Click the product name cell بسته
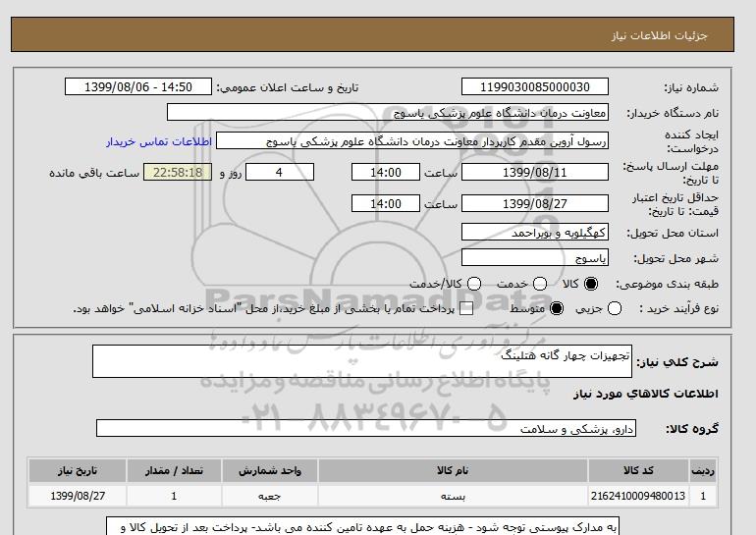 click(x=453, y=496)
